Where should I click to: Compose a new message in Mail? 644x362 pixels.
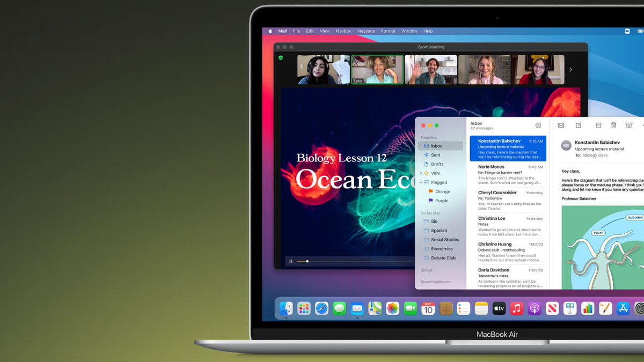(579, 125)
